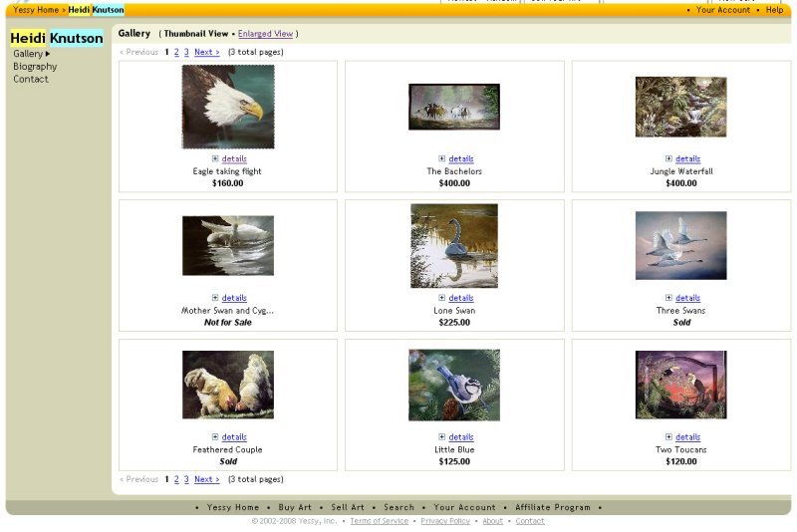Open the Privacy Policy link
The height and width of the screenshot is (532, 797).
pos(445,521)
